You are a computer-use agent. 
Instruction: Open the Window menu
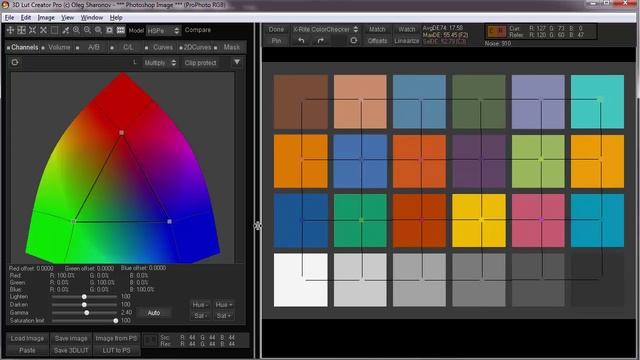(x=91, y=18)
